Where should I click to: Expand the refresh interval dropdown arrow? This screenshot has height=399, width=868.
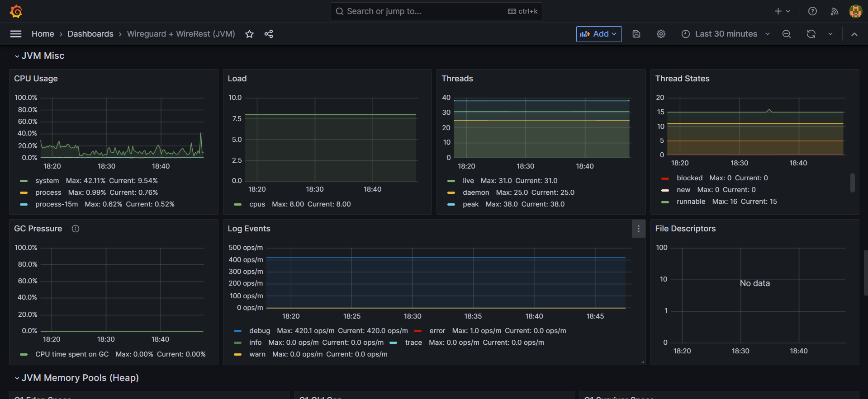(x=830, y=34)
